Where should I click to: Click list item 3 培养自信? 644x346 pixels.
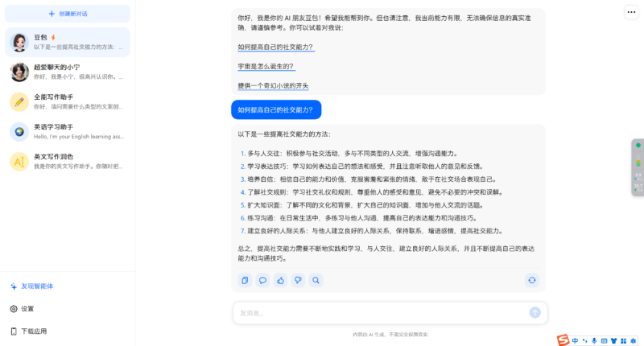[x=369, y=179]
